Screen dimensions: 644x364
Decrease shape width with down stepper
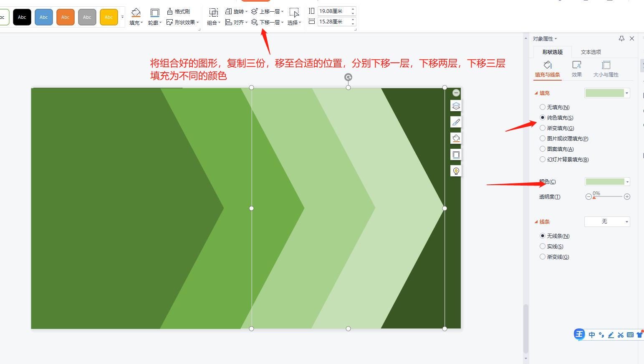(353, 24)
